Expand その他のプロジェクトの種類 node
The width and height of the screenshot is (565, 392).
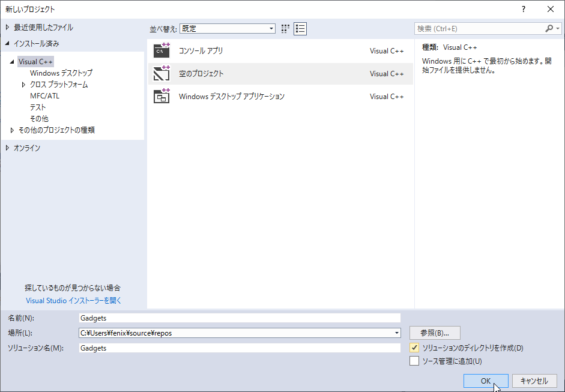point(12,130)
